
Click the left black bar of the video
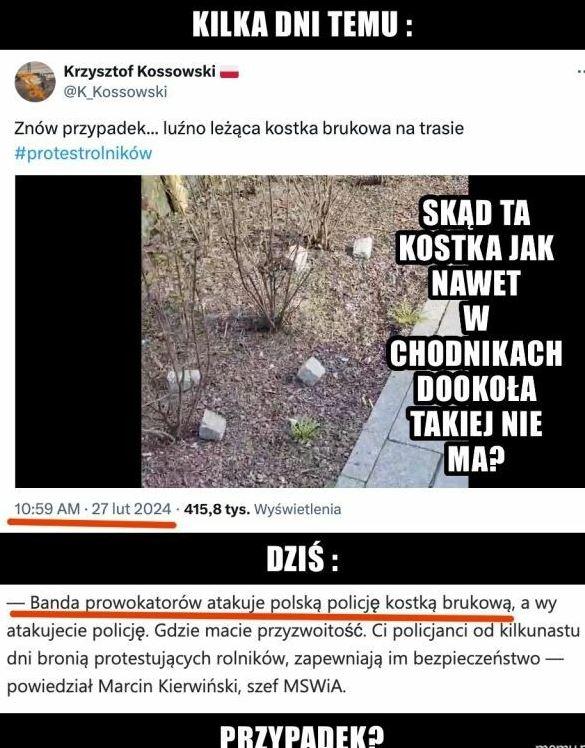78,331
